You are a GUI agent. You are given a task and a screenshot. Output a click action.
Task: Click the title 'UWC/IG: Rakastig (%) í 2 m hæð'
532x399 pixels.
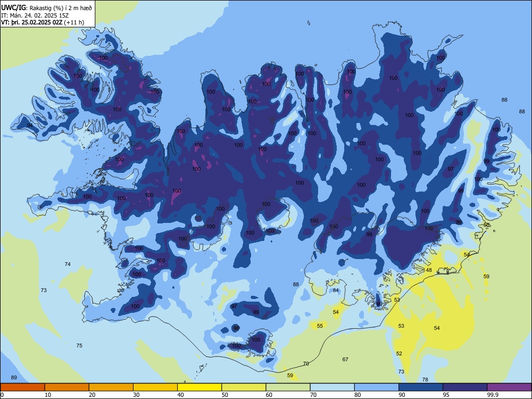click(46, 7)
